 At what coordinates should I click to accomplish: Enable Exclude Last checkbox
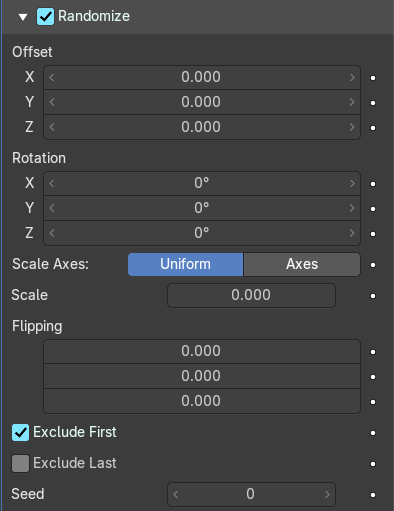pyautogui.click(x=20, y=464)
